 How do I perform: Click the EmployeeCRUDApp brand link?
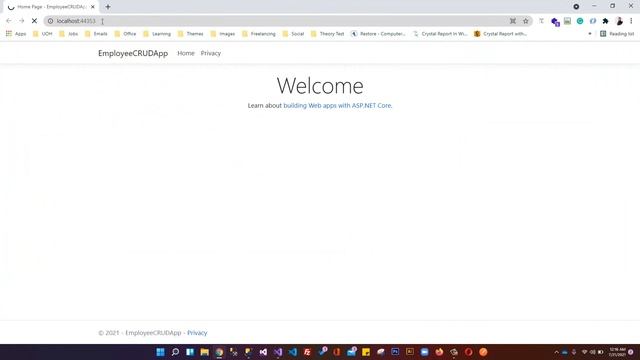[x=133, y=53]
